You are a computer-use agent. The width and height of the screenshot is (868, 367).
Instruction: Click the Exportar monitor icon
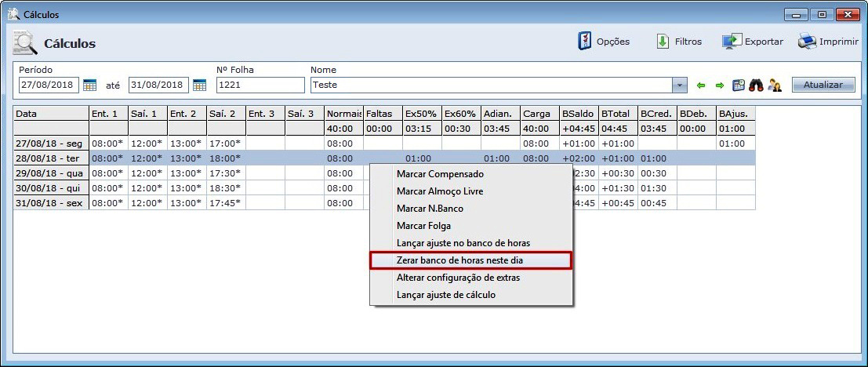tap(732, 42)
